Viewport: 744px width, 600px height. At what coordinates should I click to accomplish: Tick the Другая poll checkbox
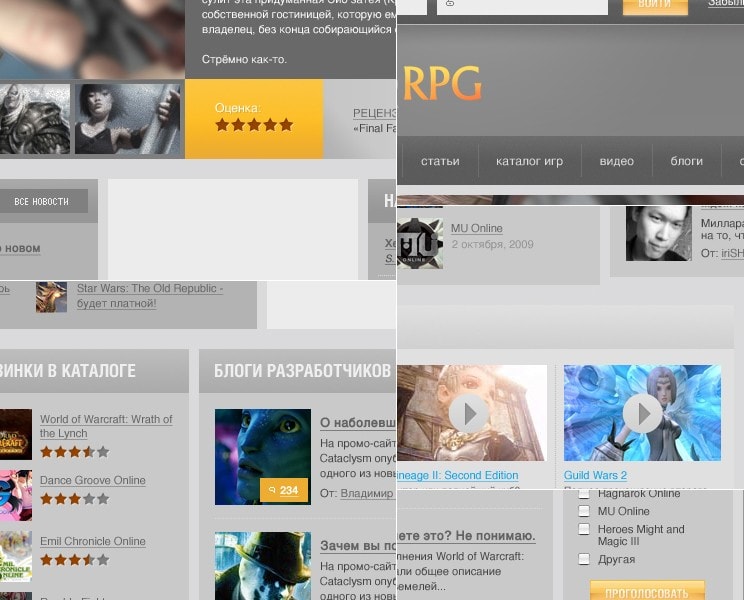coord(584,559)
